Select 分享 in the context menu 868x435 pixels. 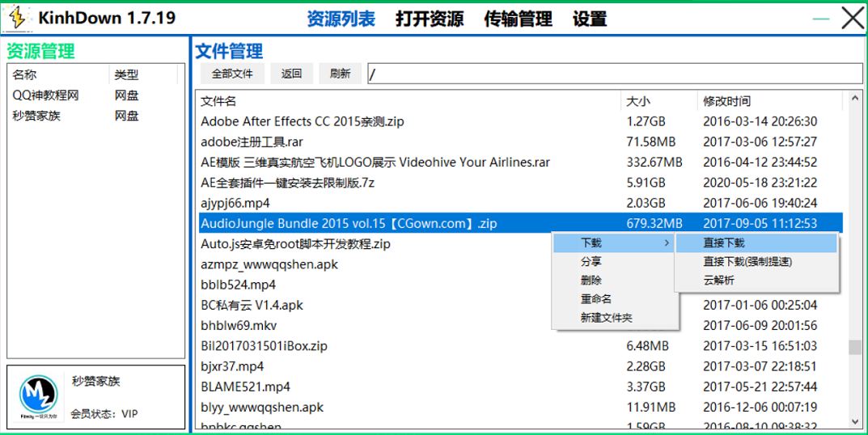615,262
